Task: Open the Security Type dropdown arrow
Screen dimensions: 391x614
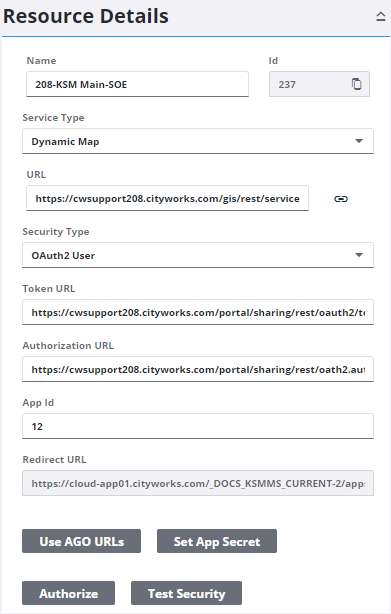Action: tap(359, 255)
